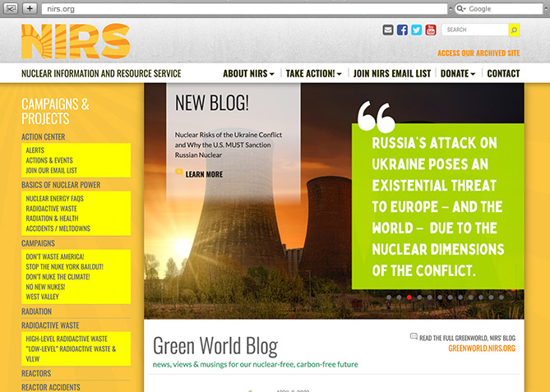Open the NIRS Facebook page icon
550x392 pixels.
(x=402, y=30)
